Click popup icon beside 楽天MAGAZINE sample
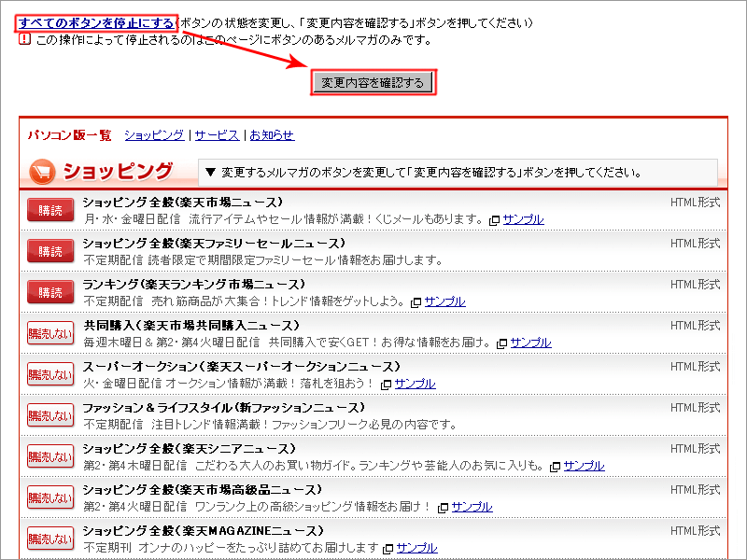 pyautogui.click(x=388, y=549)
